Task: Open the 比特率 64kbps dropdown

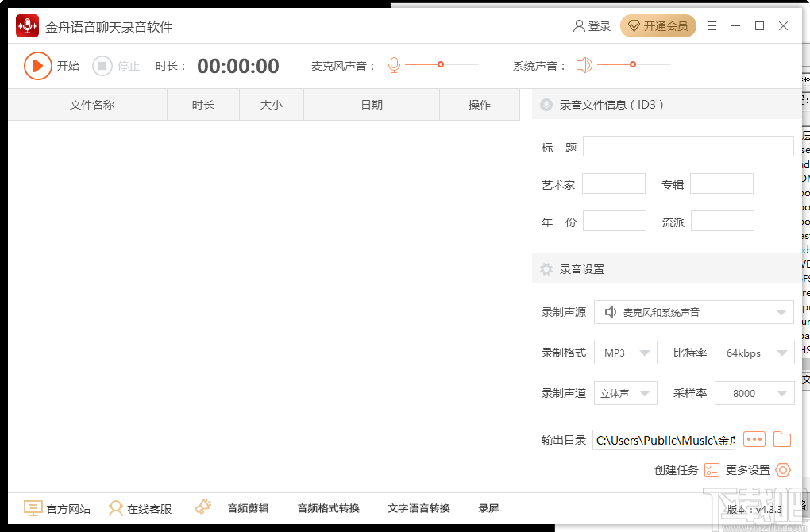Action: 754,352
